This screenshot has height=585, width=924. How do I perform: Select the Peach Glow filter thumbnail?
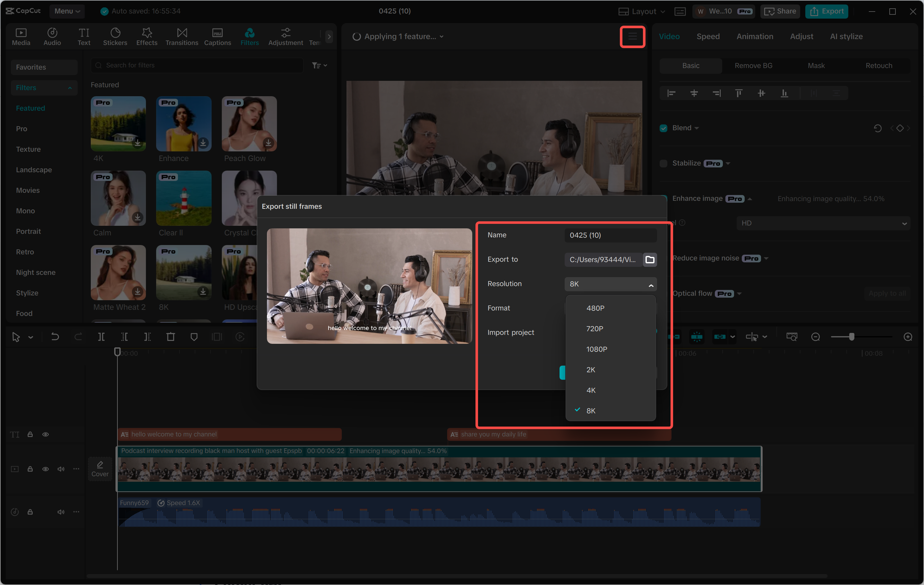(x=249, y=123)
